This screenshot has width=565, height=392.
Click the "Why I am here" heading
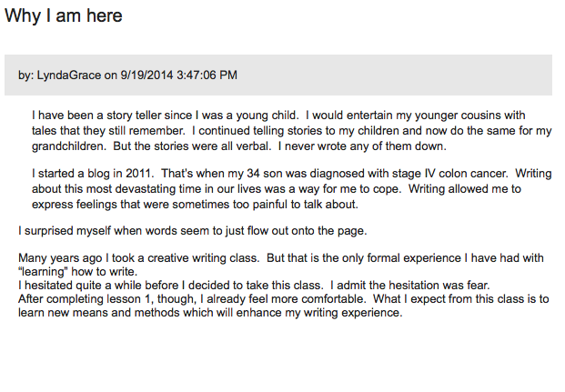[x=64, y=15]
